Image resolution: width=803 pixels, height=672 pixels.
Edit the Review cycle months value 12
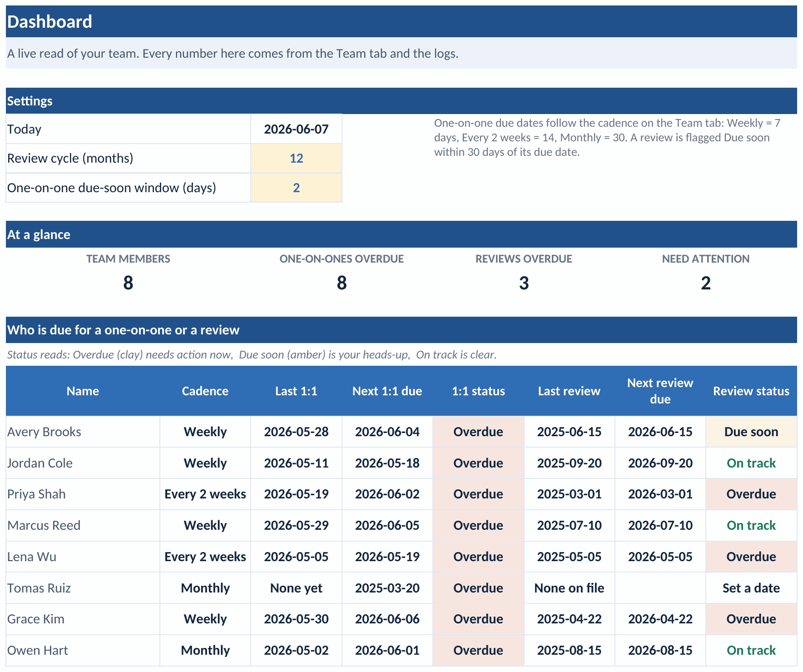[x=296, y=158]
